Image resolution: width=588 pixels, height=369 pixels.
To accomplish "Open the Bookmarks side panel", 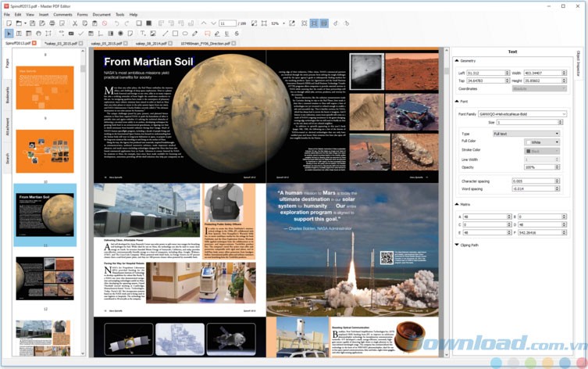I will (7, 94).
